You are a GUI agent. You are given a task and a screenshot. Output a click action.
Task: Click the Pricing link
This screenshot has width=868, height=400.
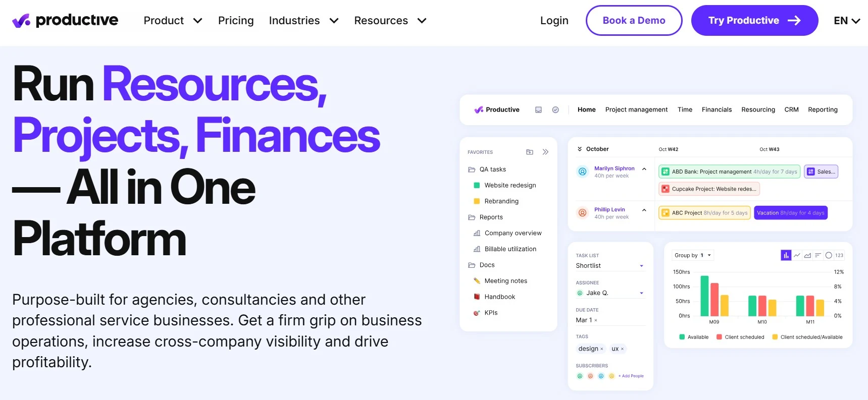pos(236,21)
